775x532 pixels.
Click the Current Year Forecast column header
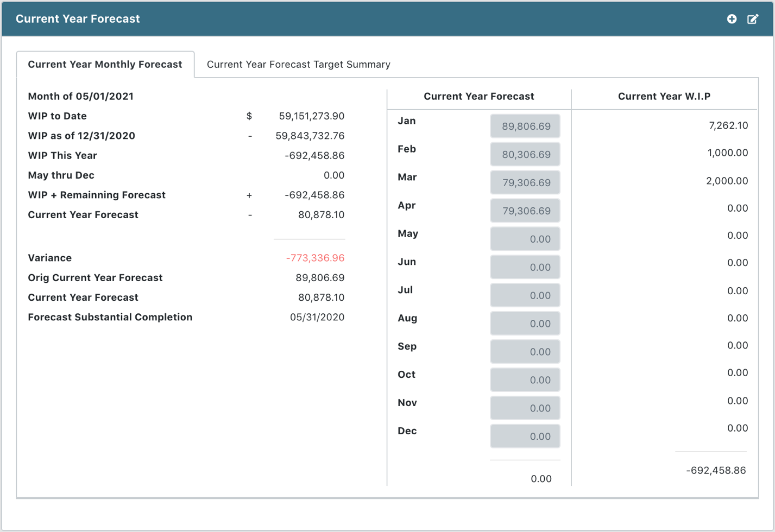479,97
